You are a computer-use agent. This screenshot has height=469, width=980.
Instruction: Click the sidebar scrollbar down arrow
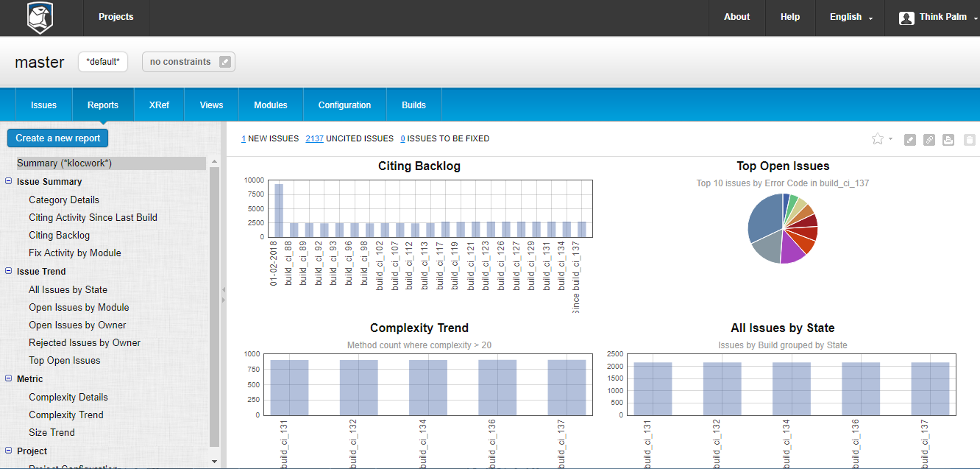click(x=214, y=462)
